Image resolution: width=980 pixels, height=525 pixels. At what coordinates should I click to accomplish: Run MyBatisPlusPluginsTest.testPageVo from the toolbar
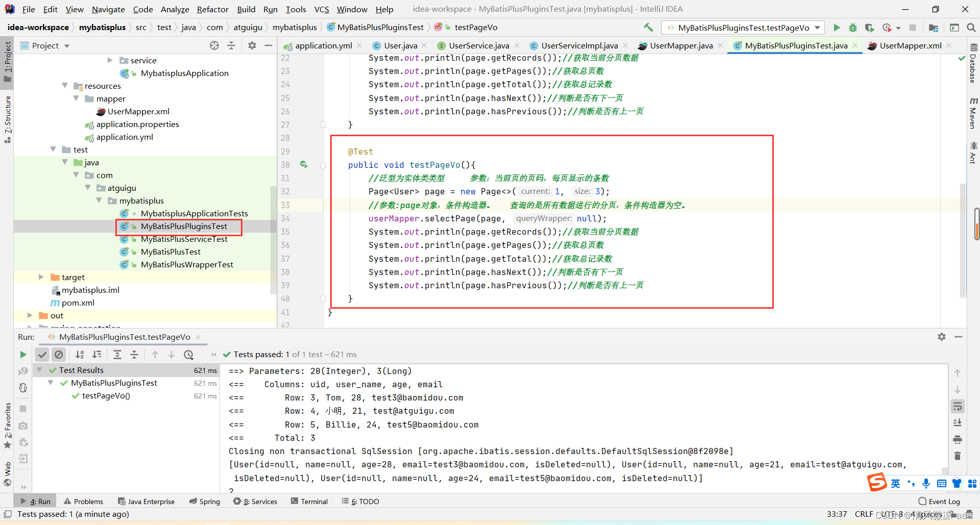tap(837, 28)
